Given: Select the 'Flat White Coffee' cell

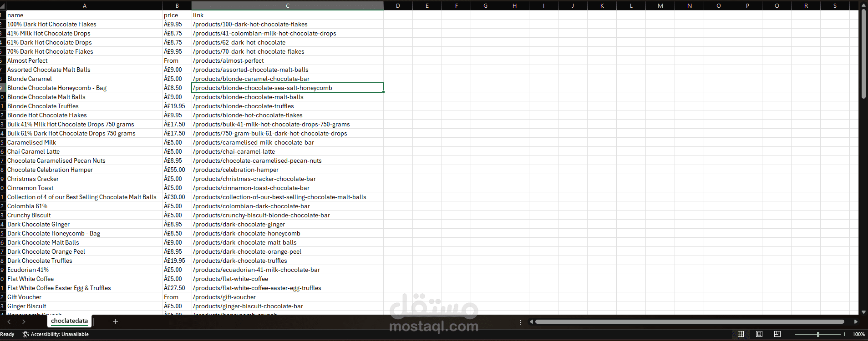Looking at the screenshot, I should pos(85,279).
